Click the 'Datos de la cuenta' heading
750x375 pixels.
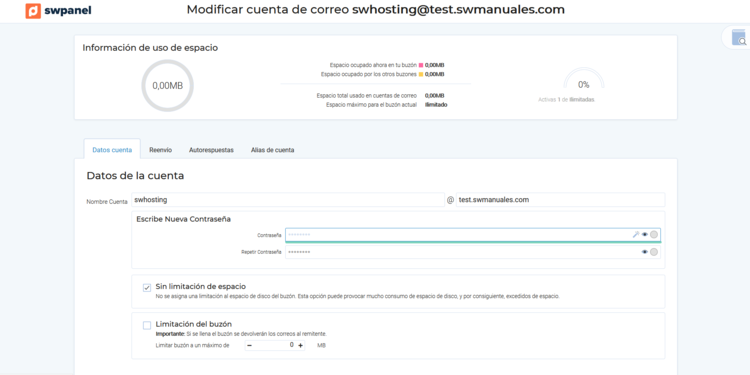135,176
